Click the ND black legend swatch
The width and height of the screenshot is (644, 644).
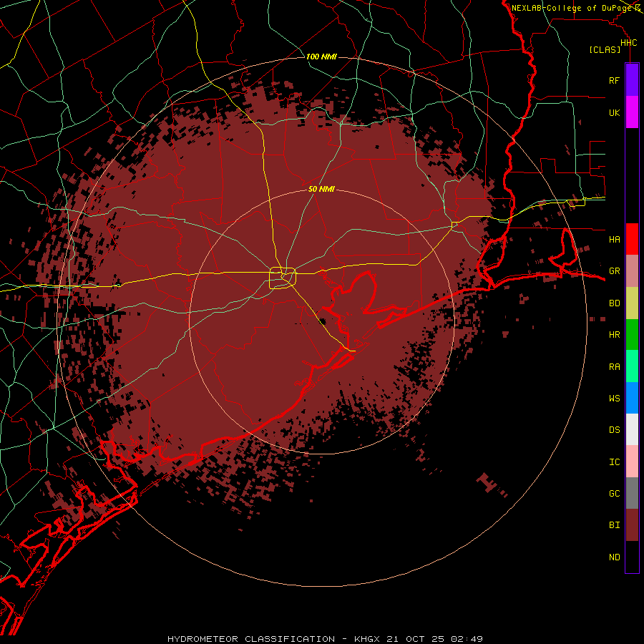[x=632, y=557]
